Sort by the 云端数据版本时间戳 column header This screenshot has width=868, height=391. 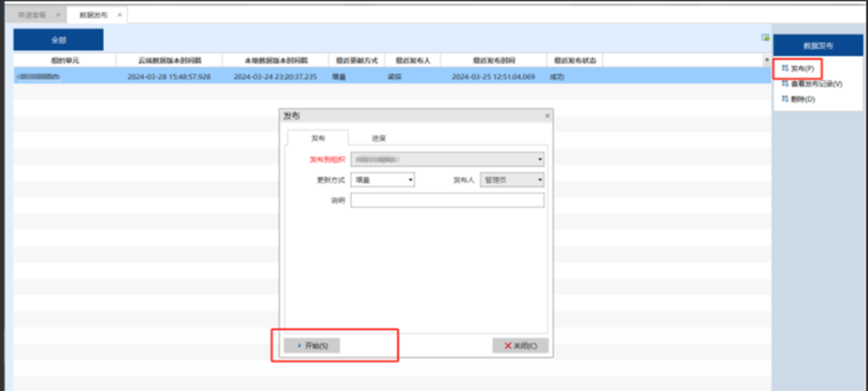[169, 61]
